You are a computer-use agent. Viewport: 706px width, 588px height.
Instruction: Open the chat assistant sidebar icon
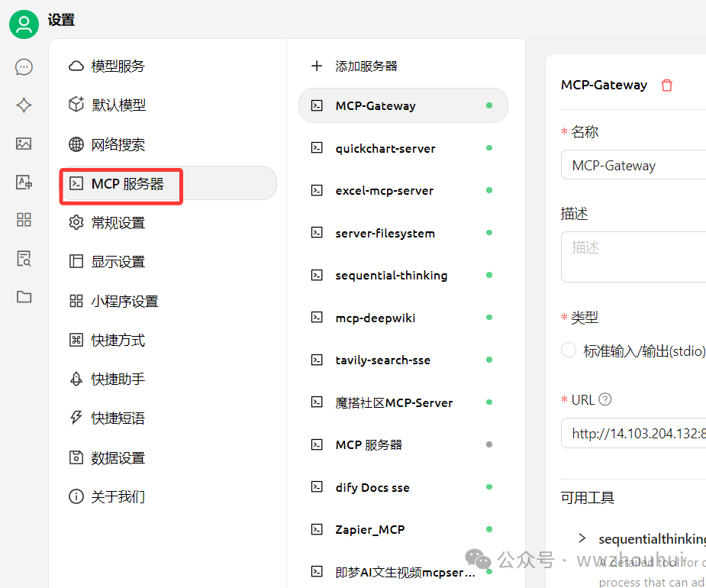(x=24, y=67)
